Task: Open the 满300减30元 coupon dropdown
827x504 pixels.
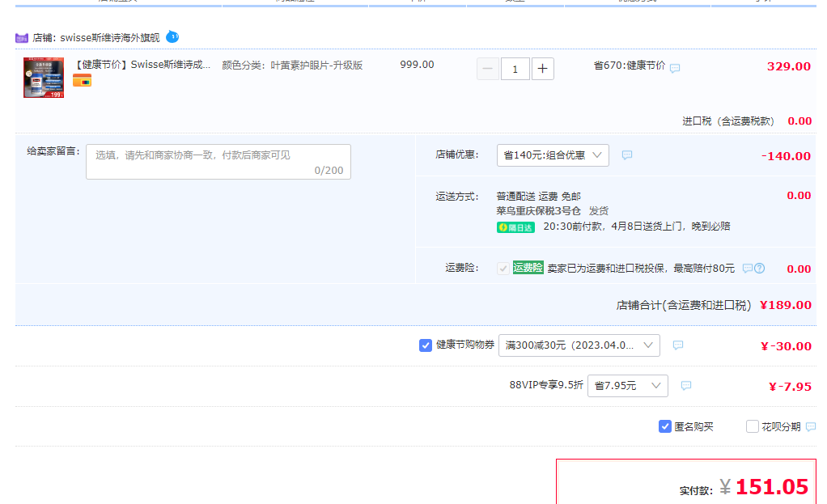Action: coord(579,345)
